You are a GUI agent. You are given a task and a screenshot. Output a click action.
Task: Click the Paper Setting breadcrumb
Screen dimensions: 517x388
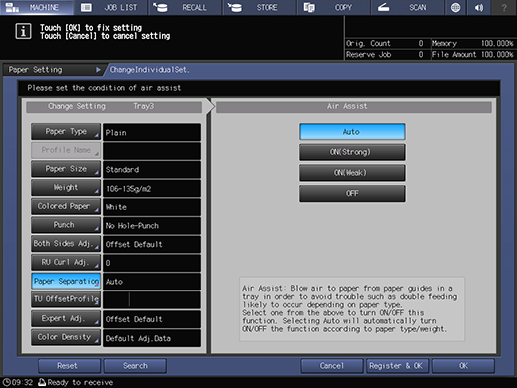click(x=53, y=70)
